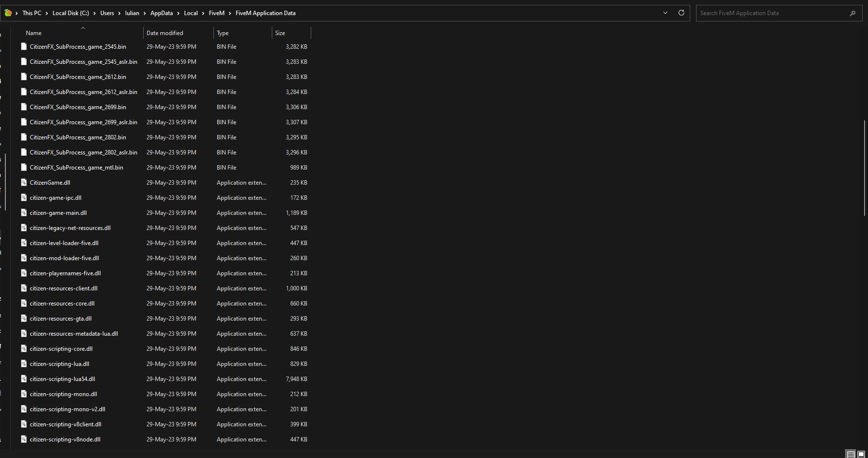Select file icon of CitizenFX_SubProcess_game_2802.bin

point(24,137)
